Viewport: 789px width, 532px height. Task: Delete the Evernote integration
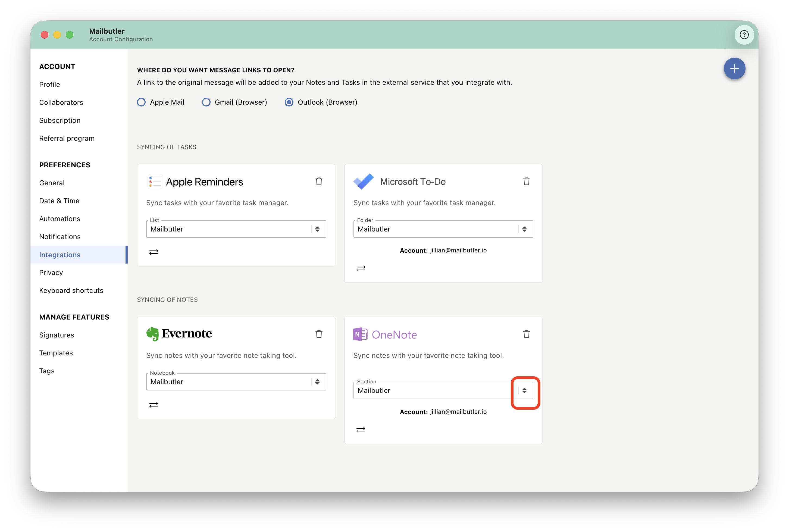[x=319, y=334]
